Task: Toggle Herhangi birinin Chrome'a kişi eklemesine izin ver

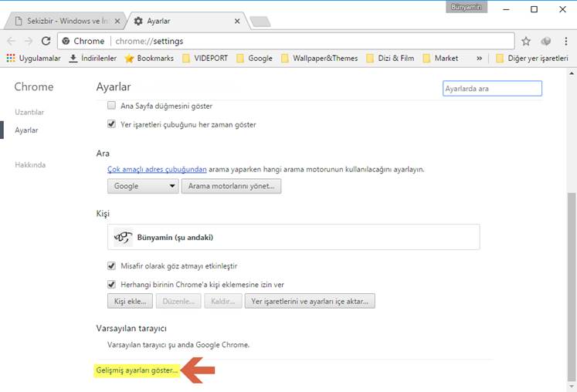Action: 111,284
